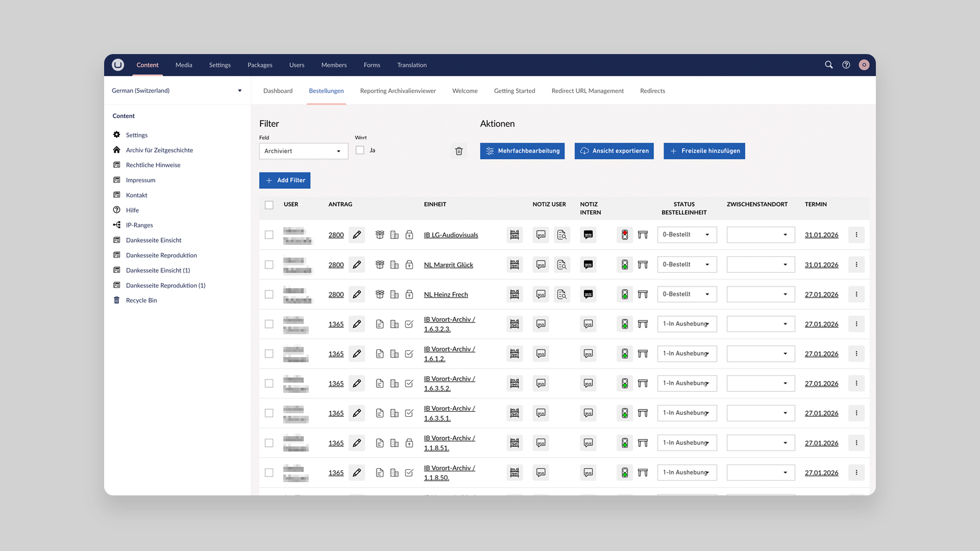Click the pencil edit icon for NL Margrit Glück
The height and width of the screenshot is (551, 980).
click(x=357, y=265)
